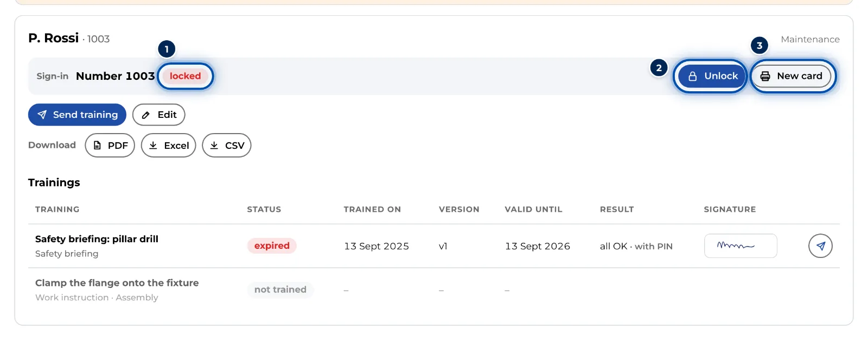868x340 pixels.
Task: Resend the pillar drill training via round send icon
Action: 820,246
